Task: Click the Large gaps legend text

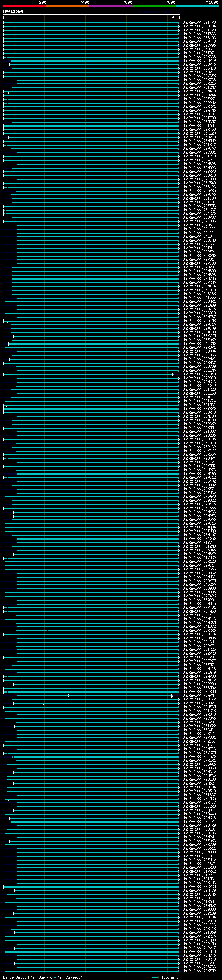Action: [43, 977]
